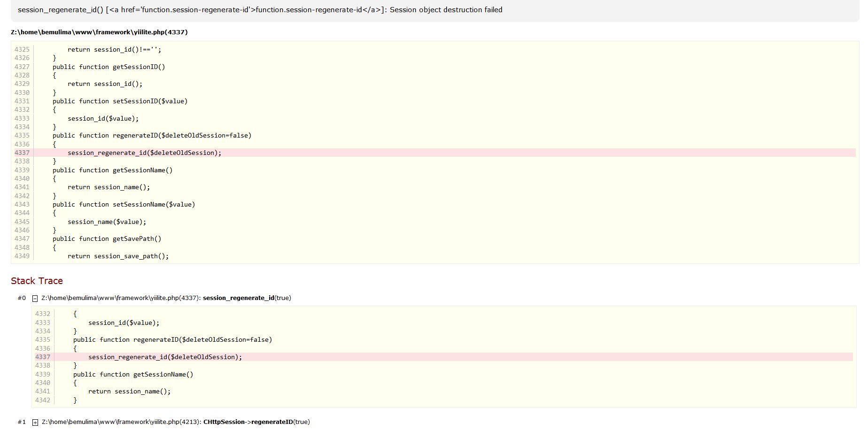Collapse stack trace entry #0
Viewport: 868px width, 431px height.
click(35, 299)
